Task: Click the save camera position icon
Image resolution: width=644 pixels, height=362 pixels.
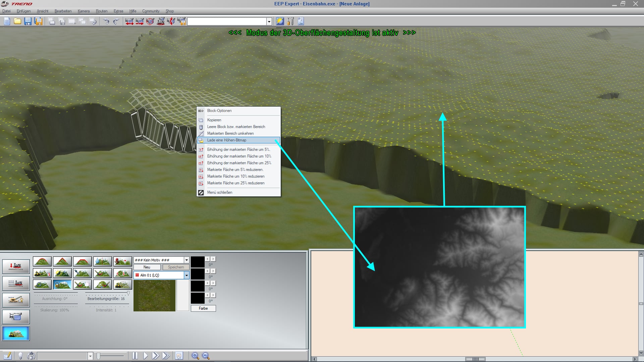Action: (x=181, y=21)
